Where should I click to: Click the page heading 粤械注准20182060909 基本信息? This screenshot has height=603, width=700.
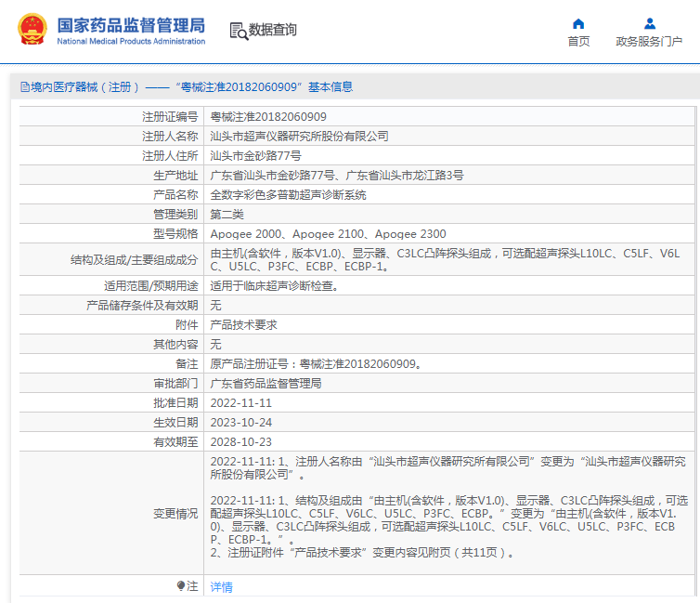(x=264, y=87)
